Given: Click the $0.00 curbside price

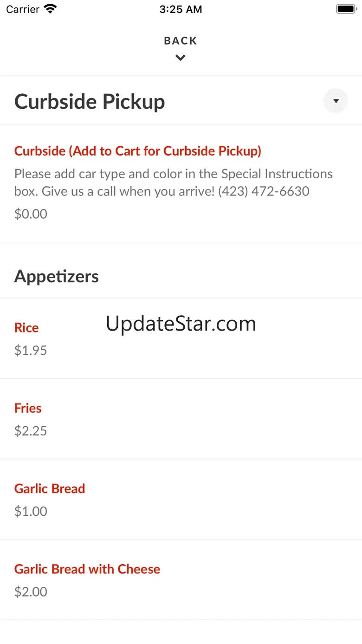Looking at the screenshot, I should click(x=31, y=214).
